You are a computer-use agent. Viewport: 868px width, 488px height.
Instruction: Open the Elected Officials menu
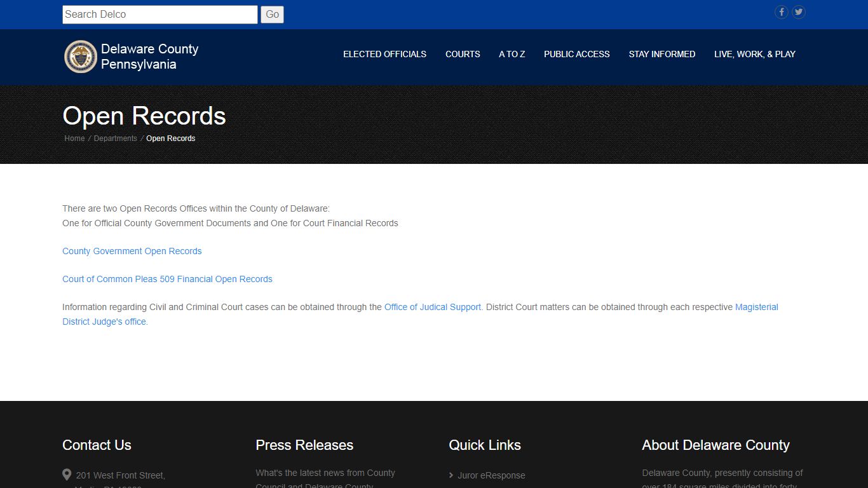coord(385,54)
